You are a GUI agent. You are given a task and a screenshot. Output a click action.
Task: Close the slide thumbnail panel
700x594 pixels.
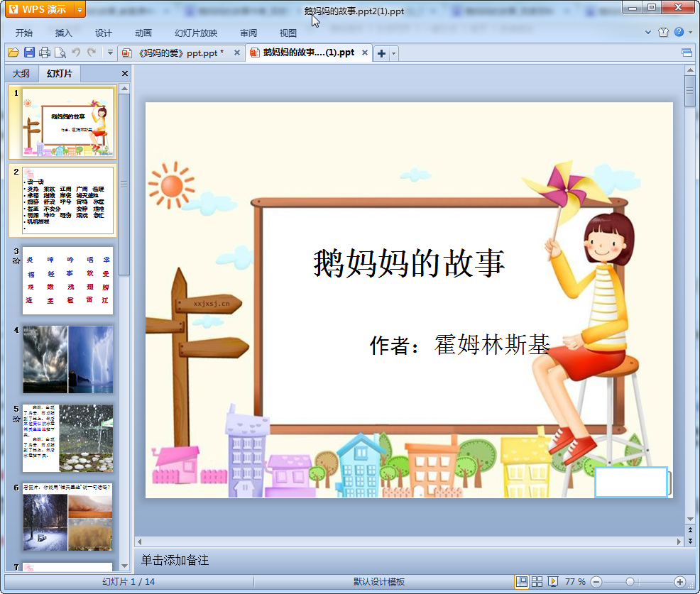[125, 74]
